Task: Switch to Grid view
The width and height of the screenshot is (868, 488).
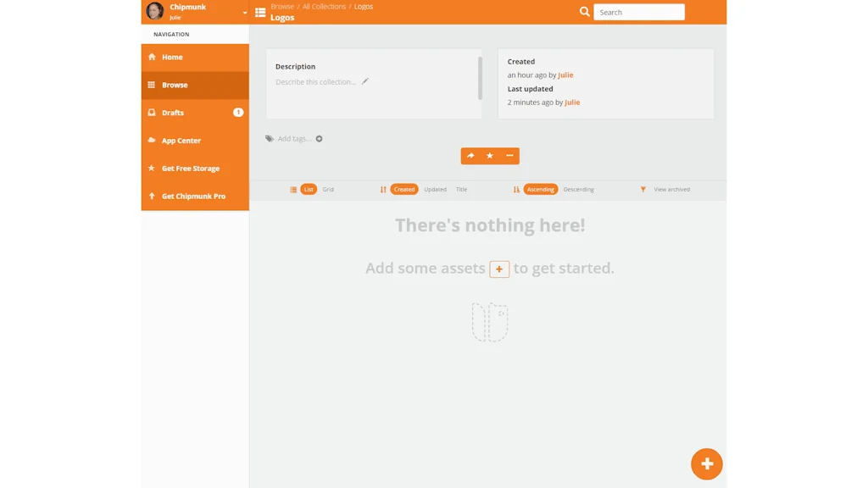Action: point(328,190)
